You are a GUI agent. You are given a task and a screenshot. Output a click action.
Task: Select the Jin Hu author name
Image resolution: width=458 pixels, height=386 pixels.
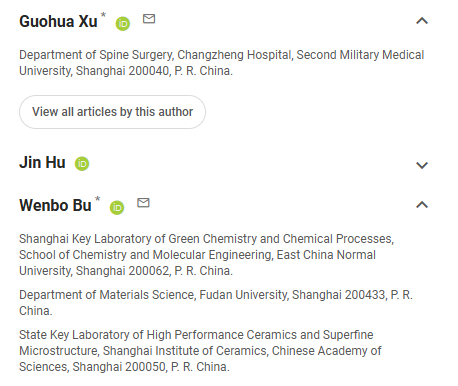coord(42,163)
